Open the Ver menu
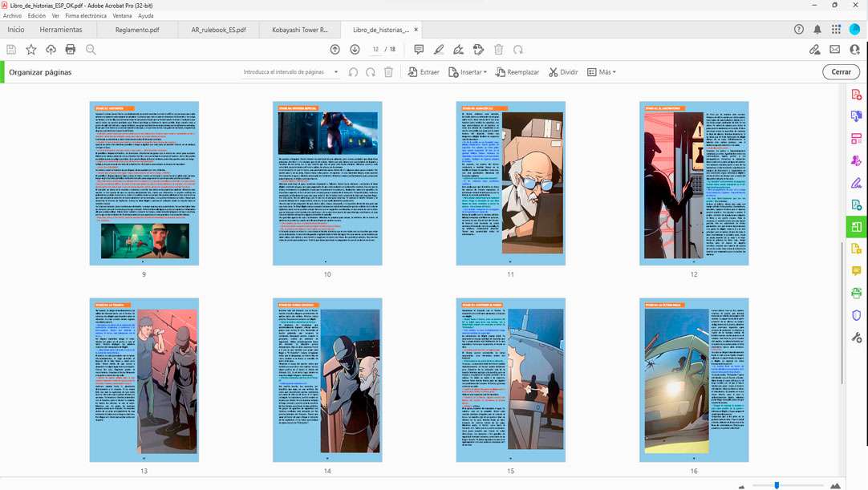This screenshot has width=868, height=490. click(x=55, y=15)
